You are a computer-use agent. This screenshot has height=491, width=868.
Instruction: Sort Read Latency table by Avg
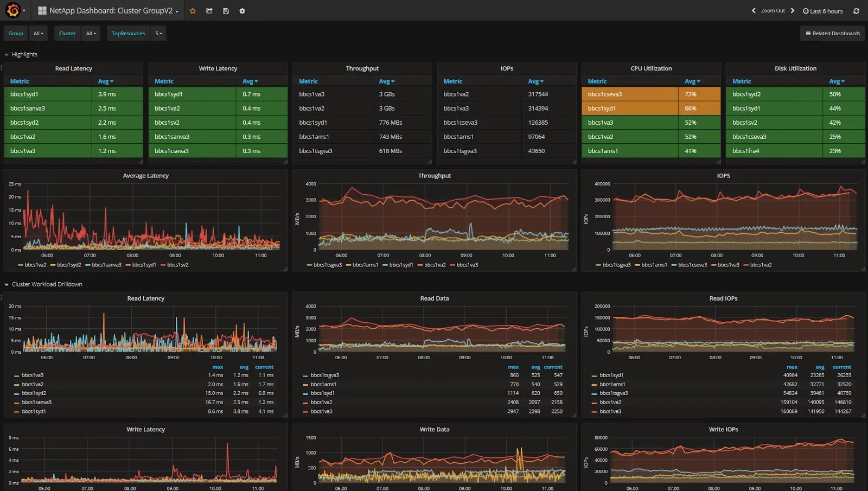[x=106, y=81]
